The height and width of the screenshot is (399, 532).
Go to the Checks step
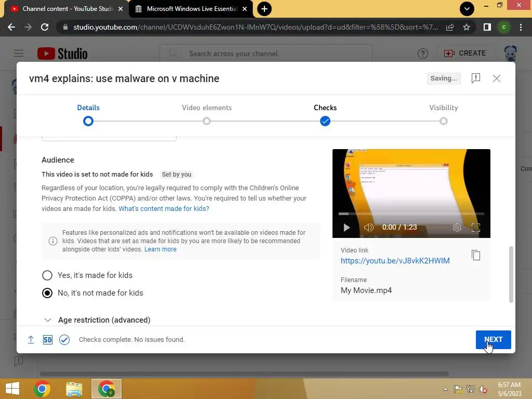pos(325,115)
